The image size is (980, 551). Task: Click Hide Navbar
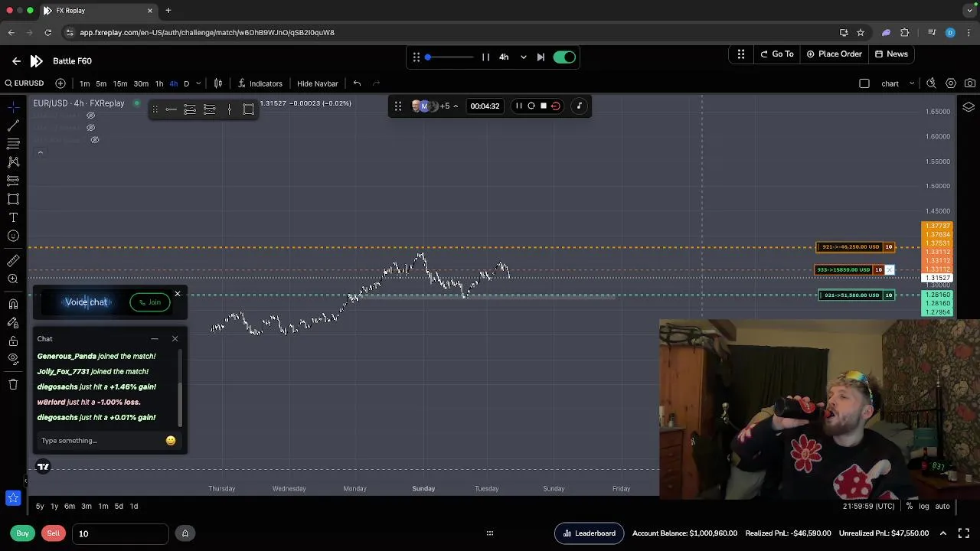point(318,83)
